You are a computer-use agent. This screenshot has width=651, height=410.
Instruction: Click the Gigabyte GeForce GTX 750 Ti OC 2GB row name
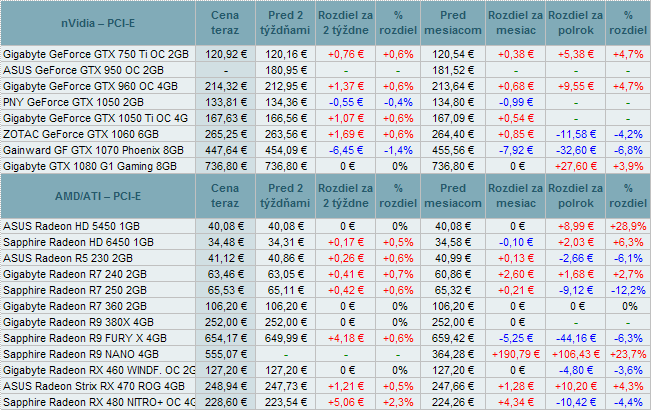(96, 54)
